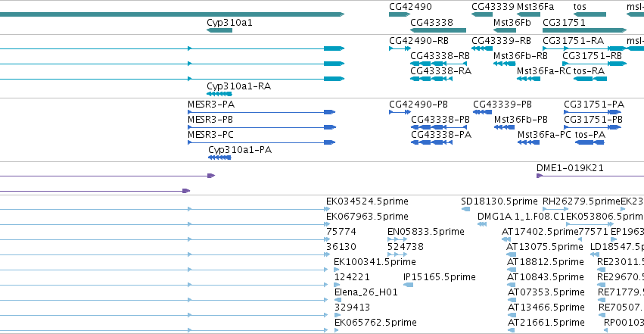
Task: Select the 36130 EST label
Action: click(x=341, y=247)
